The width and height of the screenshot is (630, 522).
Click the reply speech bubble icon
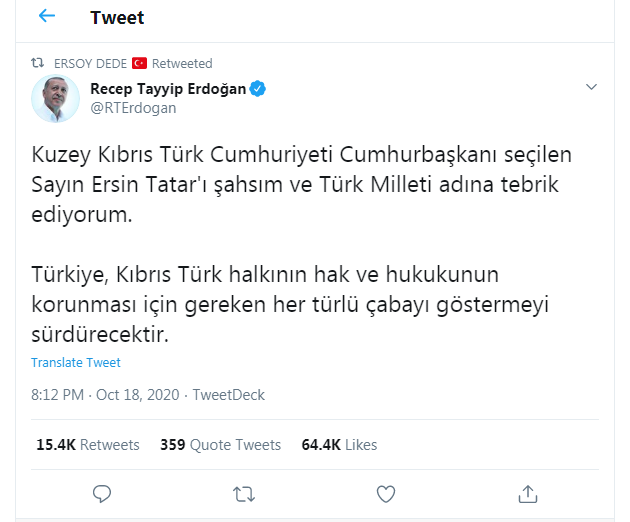tap(101, 492)
